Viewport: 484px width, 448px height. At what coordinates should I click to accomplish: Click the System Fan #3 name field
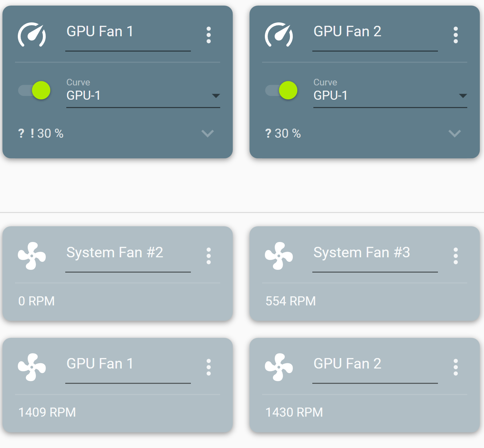click(375, 253)
